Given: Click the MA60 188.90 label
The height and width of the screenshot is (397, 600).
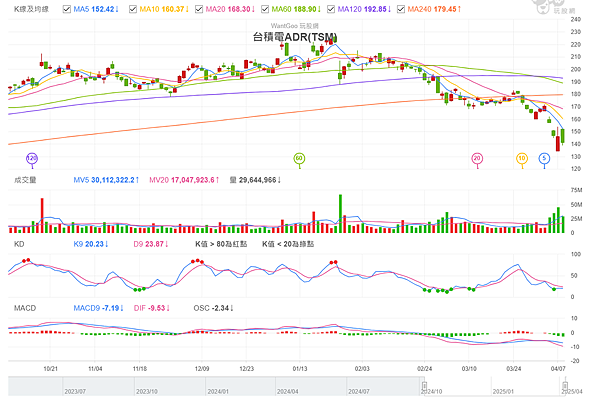Looking at the screenshot, I should (296, 9).
